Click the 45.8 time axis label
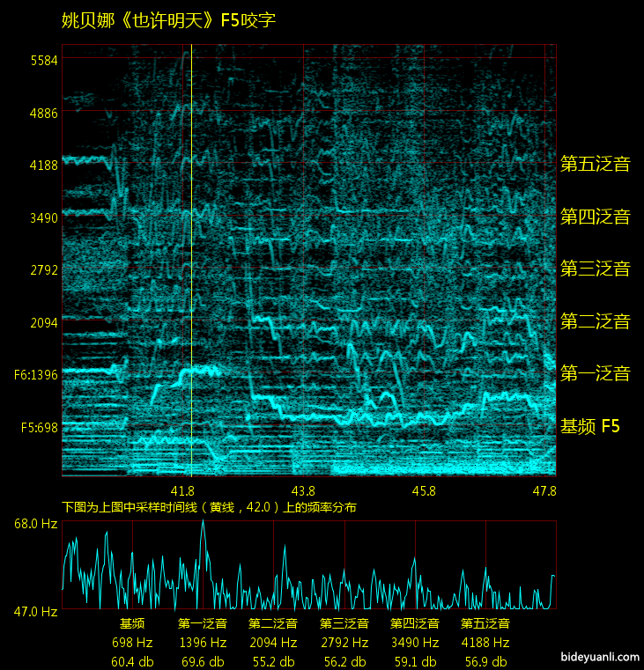This screenshot has height=670, width=644. [424, 490]
